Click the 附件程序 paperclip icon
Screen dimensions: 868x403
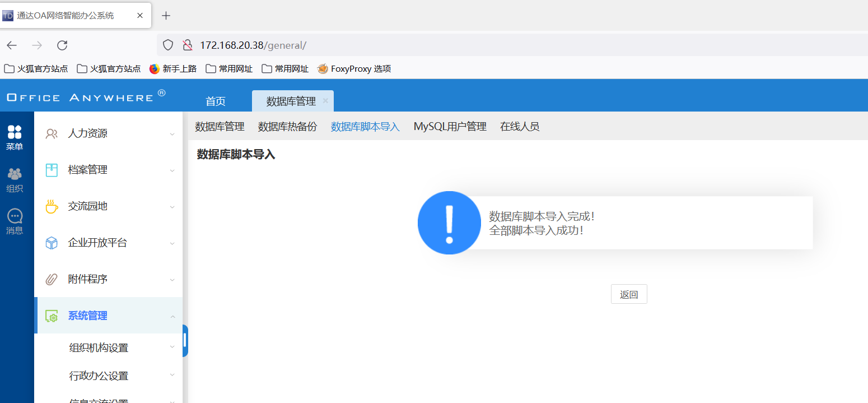click(52, 279)
